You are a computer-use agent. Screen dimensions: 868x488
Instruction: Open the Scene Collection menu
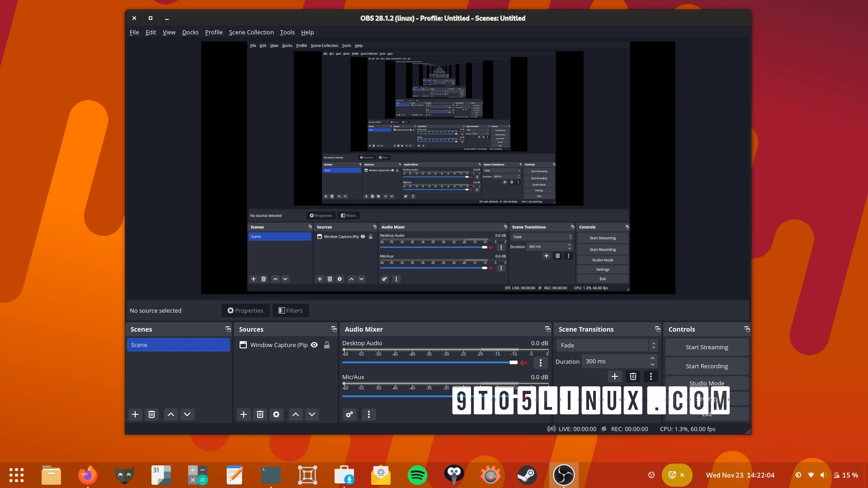pyautogui.click(x=251, y=32)
